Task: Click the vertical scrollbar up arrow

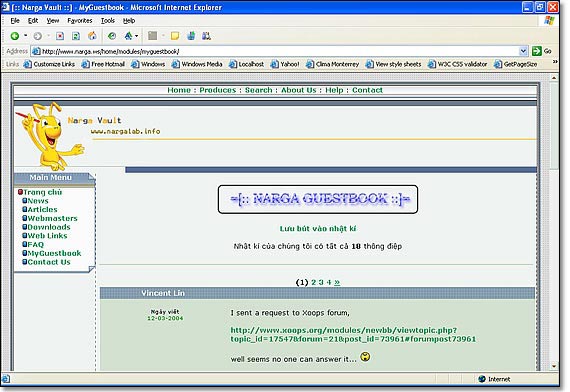Action: click(x=554, y=78)
